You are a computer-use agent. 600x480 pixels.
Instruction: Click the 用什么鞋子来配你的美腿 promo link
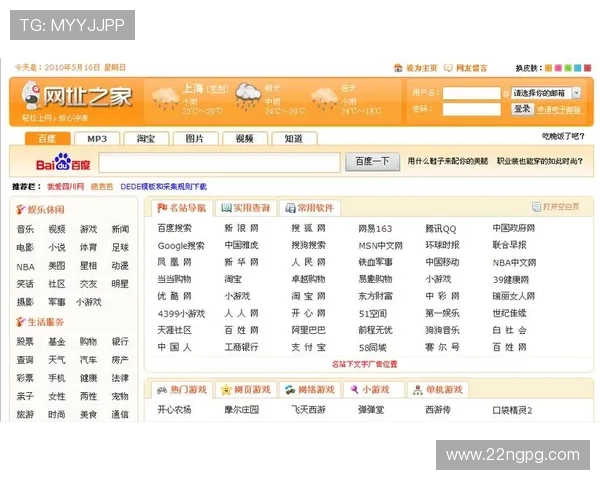[448, 161]
